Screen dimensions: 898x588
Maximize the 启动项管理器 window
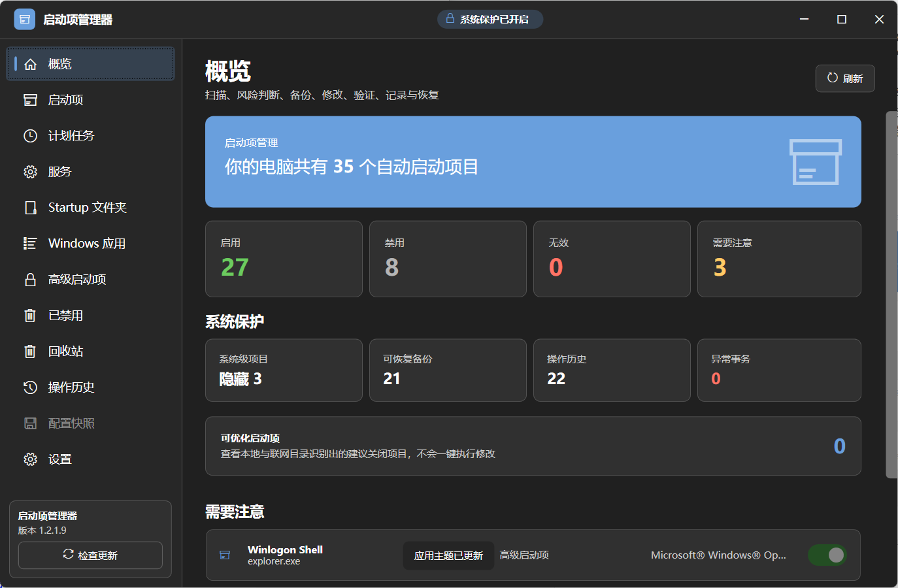[842, 20]
